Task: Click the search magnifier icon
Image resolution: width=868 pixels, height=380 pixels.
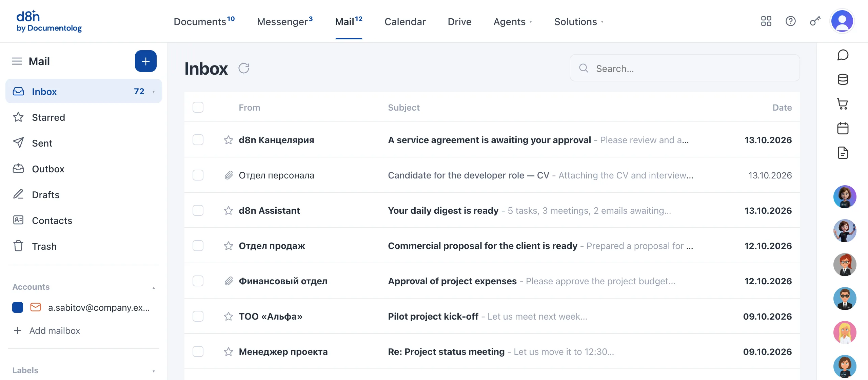Action: click(x=584, y=68)
